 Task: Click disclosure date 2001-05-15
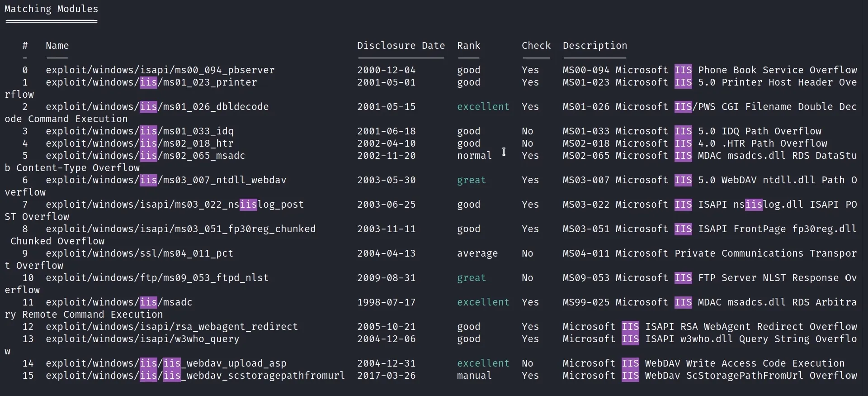387,107
